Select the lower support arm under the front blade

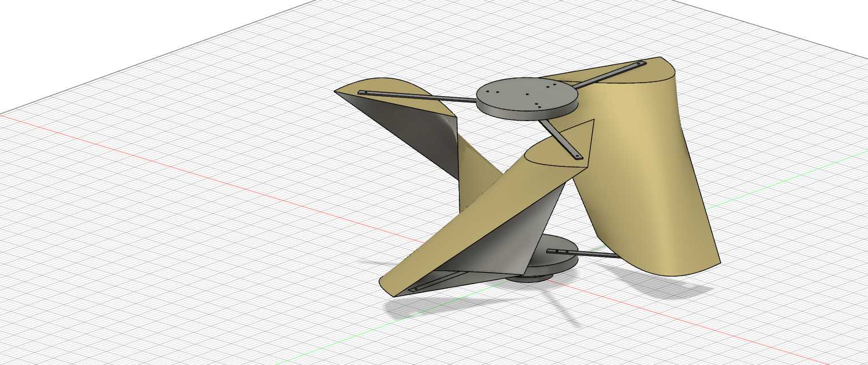pyautogui.click(x=439, y=281)
